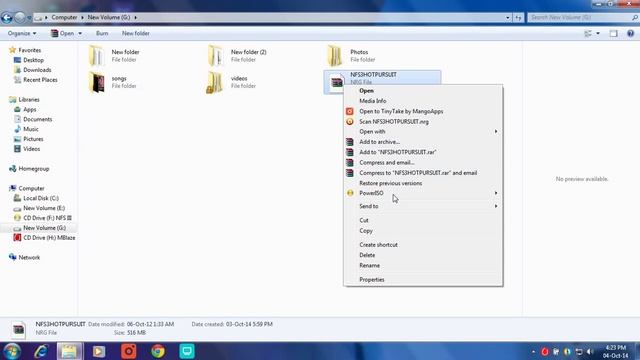Screen dimensions: 640x360
Task: Click the Burn toolbar button
Action: click(x=102, y=33)
